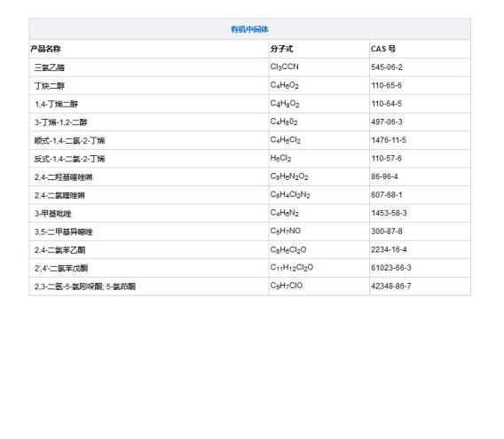Select CAS number 497-06-3
504x439 pixels.
[x=387, y=122]
